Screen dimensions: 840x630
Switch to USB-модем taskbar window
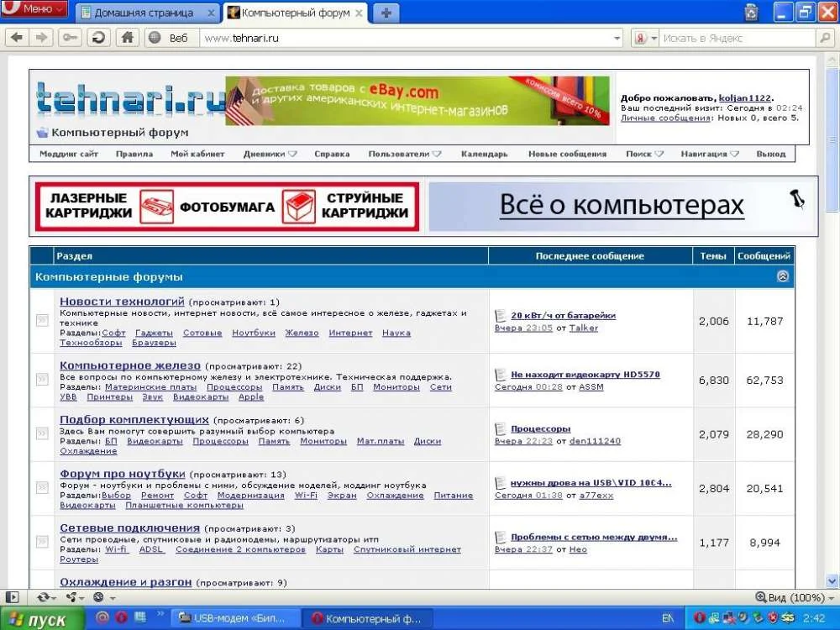(234, 618)
